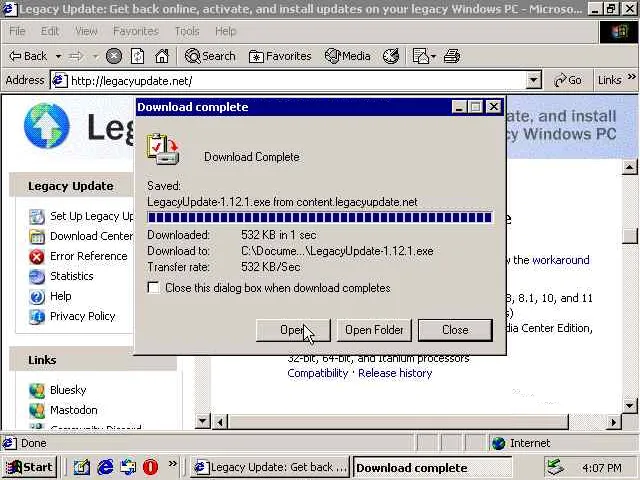The height and width of the screenshot is (480, 640).
Task: Expand the Links toolbar chevron
Action: click(x=631, y=76)
